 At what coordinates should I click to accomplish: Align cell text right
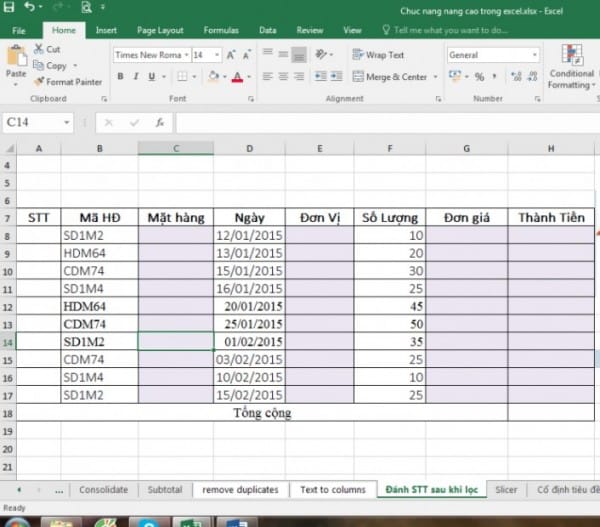pyautogui.click(x=299, y=77)
